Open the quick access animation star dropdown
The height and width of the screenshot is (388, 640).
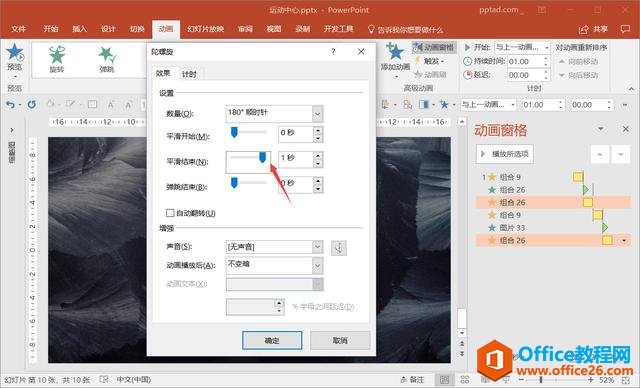coord(454,105)
